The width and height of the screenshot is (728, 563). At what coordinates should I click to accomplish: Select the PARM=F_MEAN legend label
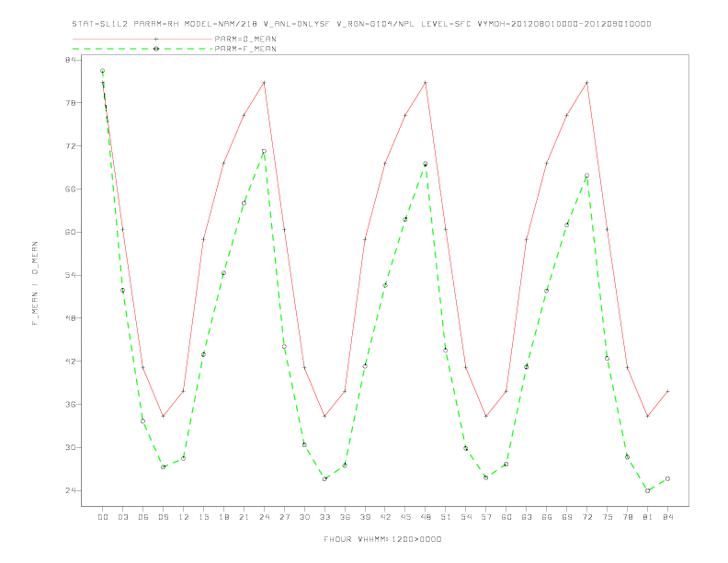245,49
